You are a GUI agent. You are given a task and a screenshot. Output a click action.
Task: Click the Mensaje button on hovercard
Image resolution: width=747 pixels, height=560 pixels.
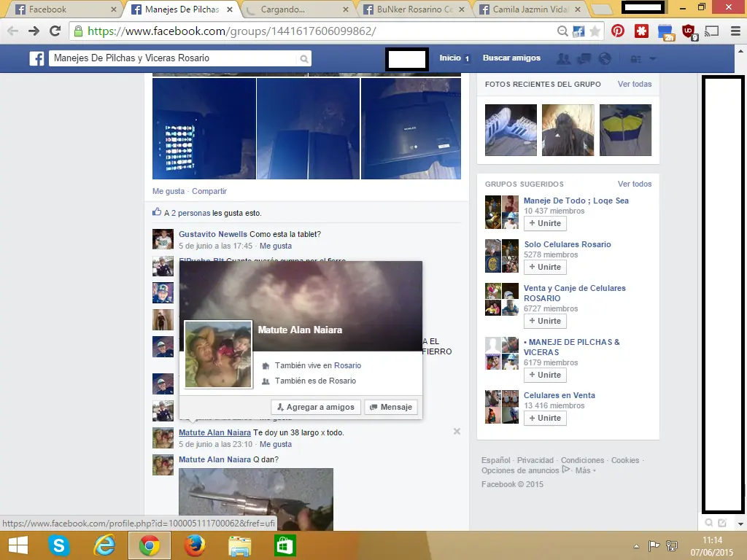pos(391,407)
